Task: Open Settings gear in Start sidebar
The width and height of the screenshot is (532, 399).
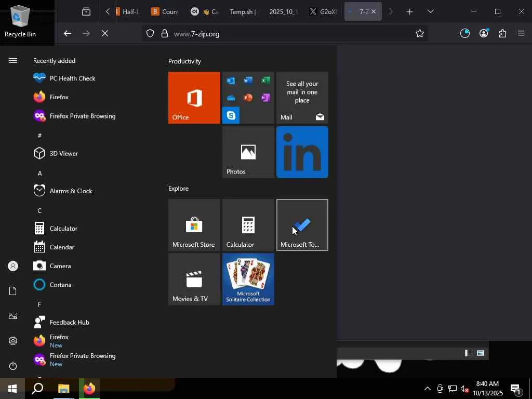Action: tap(13, 341)
